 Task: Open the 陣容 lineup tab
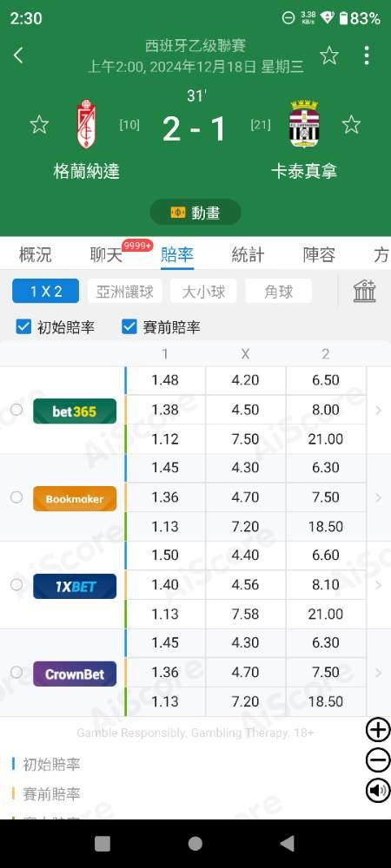point(319,255)
